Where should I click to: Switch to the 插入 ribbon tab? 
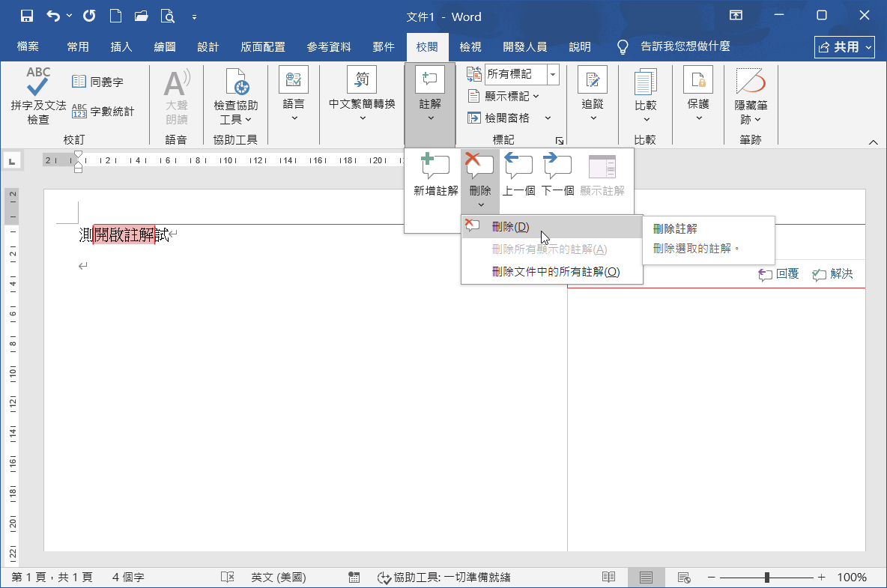pyautogui.click(x=121, y=46)
